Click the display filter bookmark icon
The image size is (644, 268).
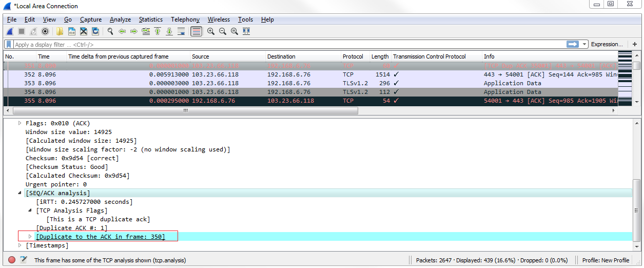coord(10,44)
